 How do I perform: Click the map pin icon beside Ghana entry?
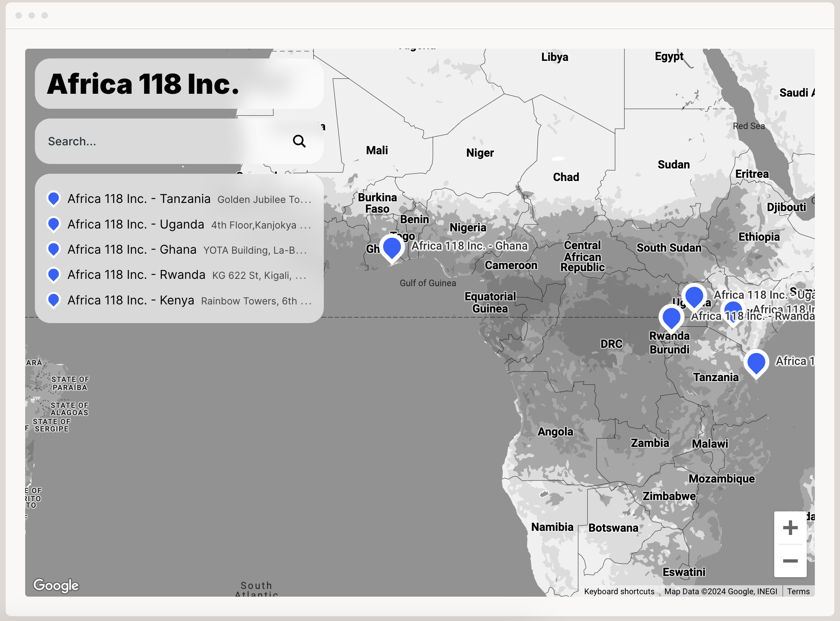[x=53, y=249]
